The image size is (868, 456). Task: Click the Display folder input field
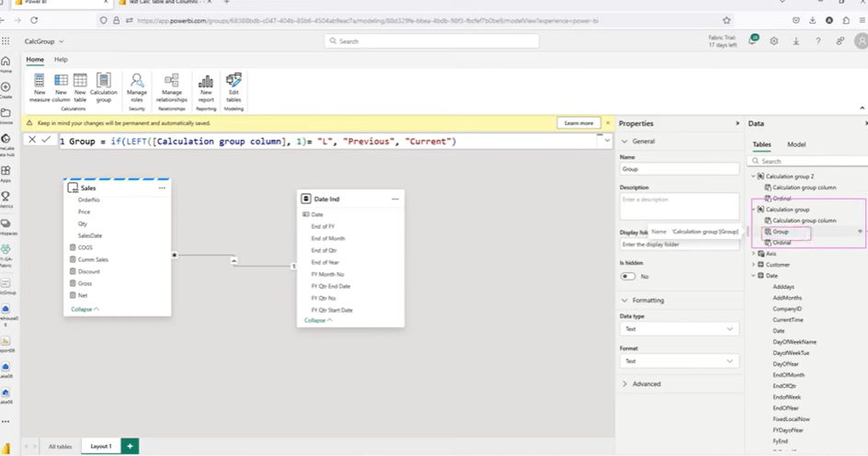tap(680, 244)
